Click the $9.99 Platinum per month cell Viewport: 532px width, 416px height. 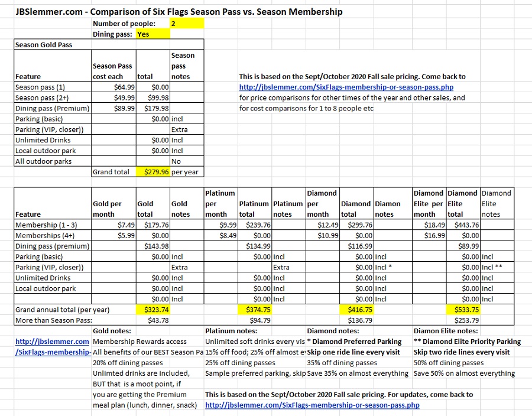(x=221, y=225)
